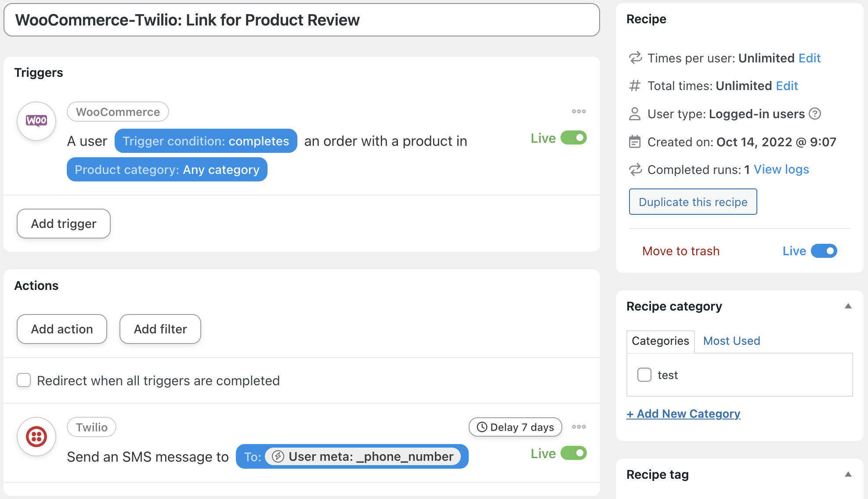The width and height of the screenshot is (868, 499).
Task: Check the test category checkbox
Action: click(644, 375)
